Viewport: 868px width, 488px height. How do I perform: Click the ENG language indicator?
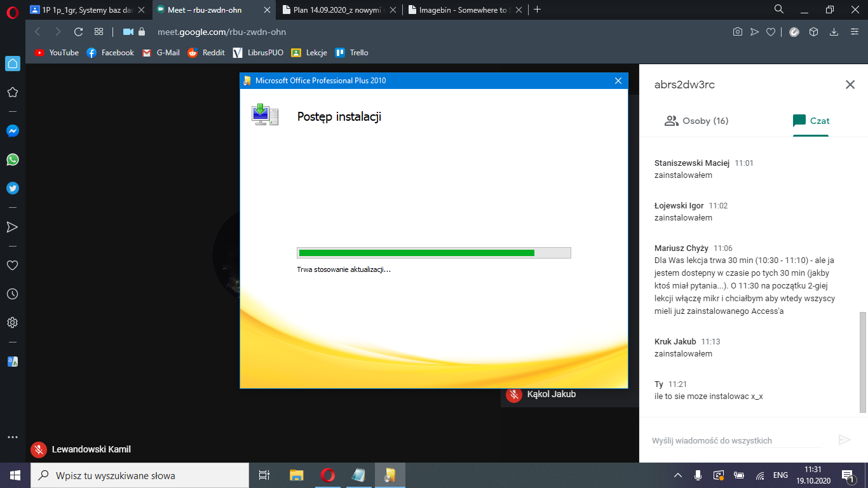(x=780, y=475)
